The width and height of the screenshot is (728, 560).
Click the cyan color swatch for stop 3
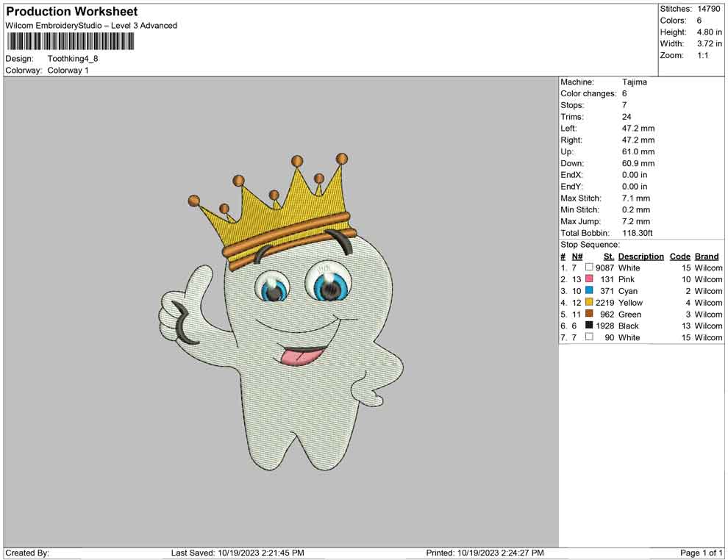[x=589, y=290]
